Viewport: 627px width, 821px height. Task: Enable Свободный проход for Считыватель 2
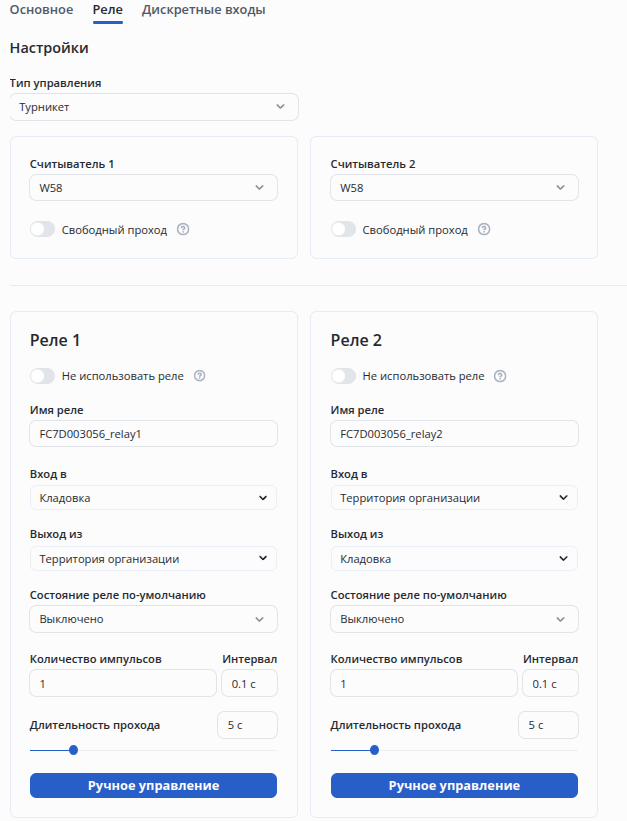click(x=344, y=229)
